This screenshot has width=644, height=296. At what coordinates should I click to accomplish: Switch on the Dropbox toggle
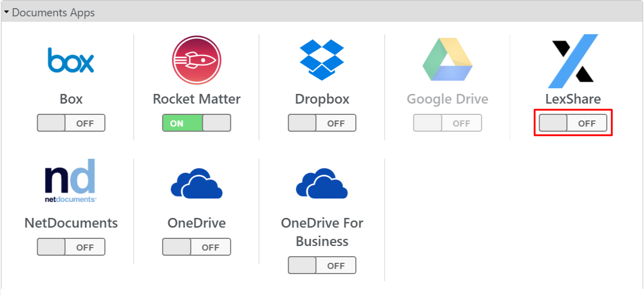322,123
